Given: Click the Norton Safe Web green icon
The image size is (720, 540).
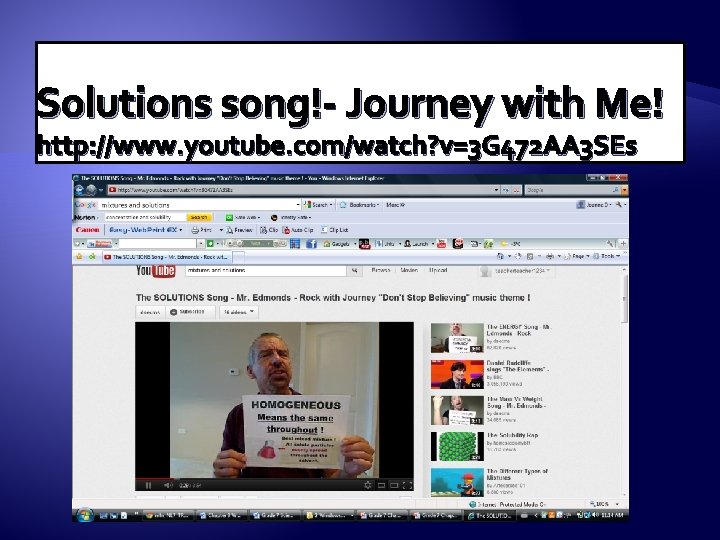Looking at the screenshot, I should click(229, 217).
